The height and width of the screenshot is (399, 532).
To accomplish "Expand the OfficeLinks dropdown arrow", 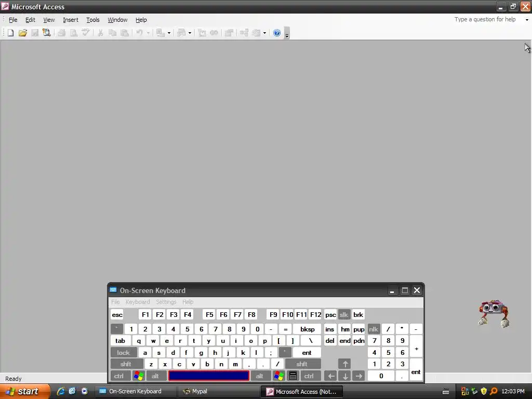I will [x=169, y=33].
